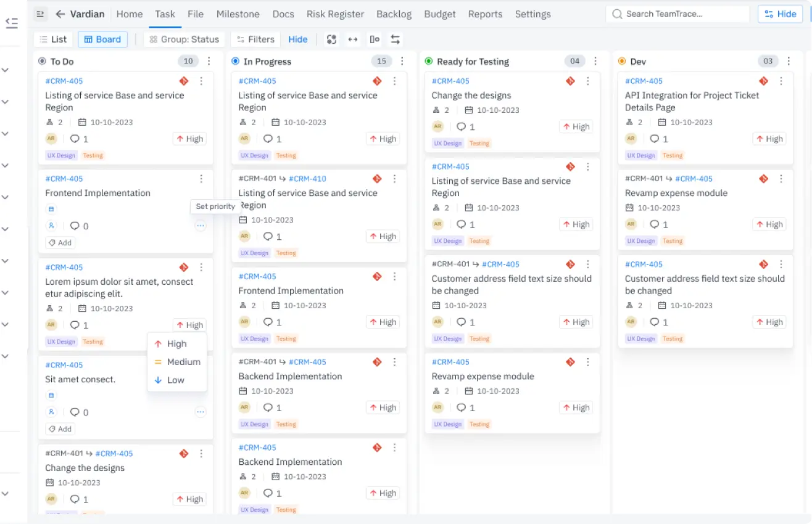812x524 pixels.
Task: Click assignee icon on Frontend Implementation card
Action: pyautogui.click(x=51, y=226)
